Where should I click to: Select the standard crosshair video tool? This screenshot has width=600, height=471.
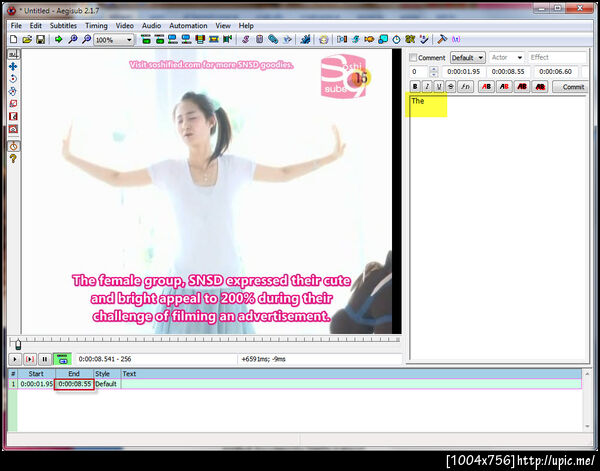pyautogui.click(x=13, y=54)
